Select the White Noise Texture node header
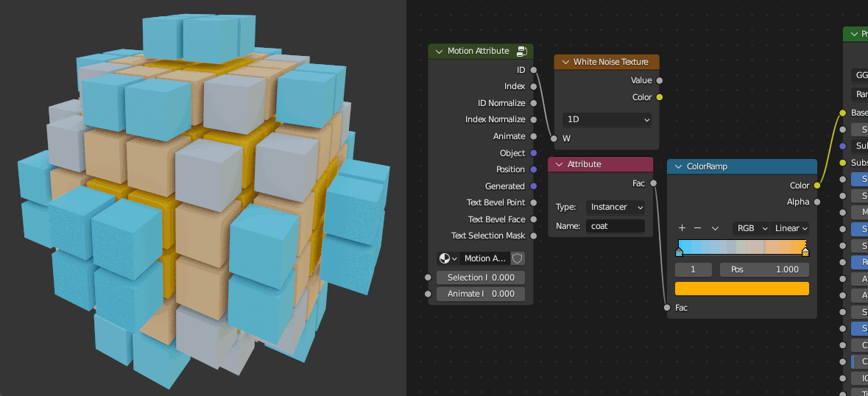This screenshot has width=868, height=396. 607,62
